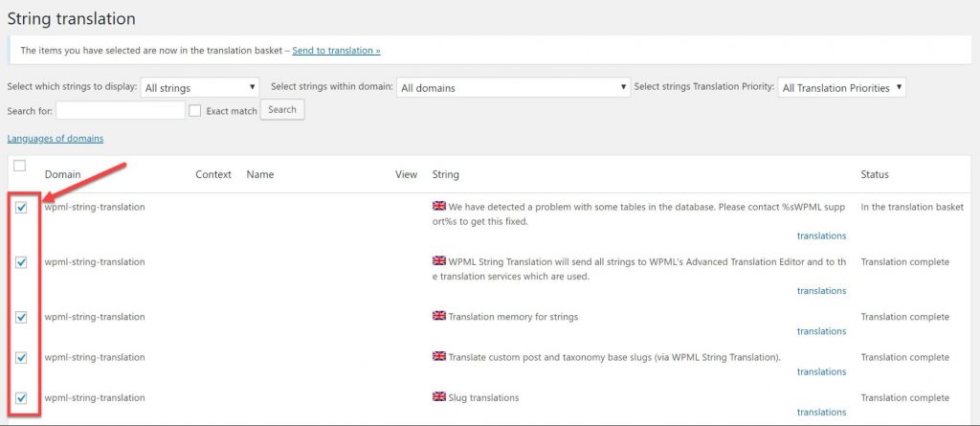Open the 'Languages of domains' link
The height and width of the screenshot is (426, 980).
point(55,139)
